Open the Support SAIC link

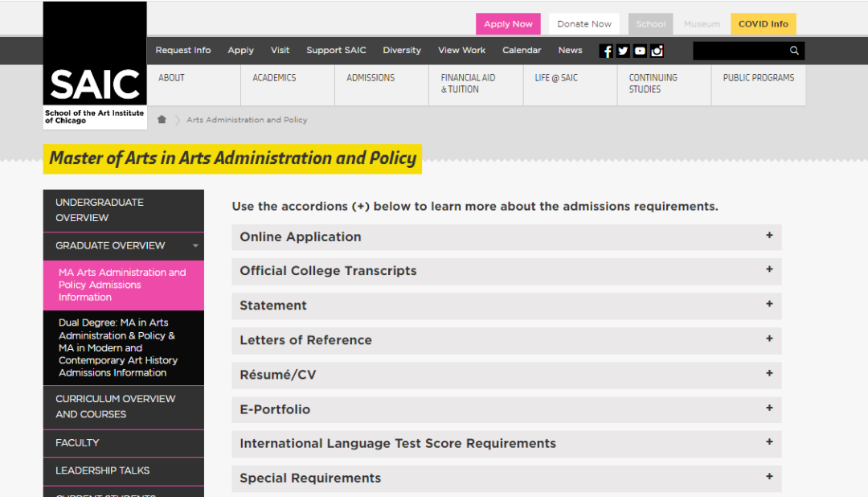point(336,50)
